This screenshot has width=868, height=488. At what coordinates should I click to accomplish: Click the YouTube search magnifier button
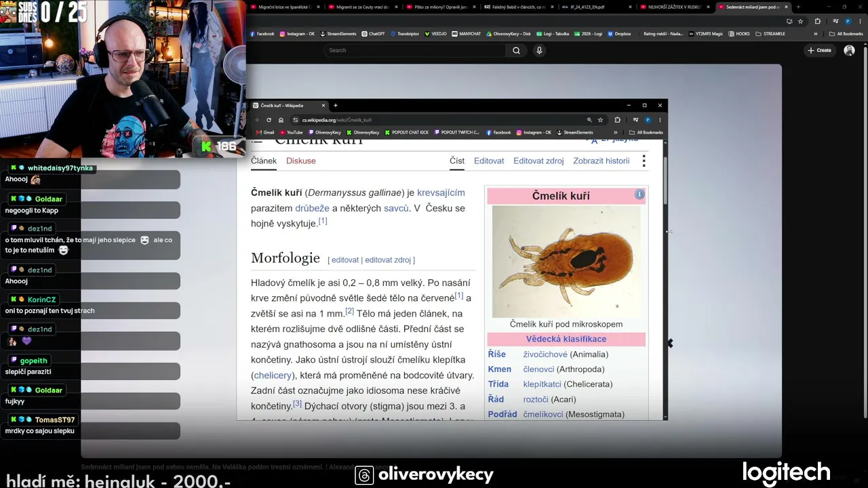tap(516, 50)
